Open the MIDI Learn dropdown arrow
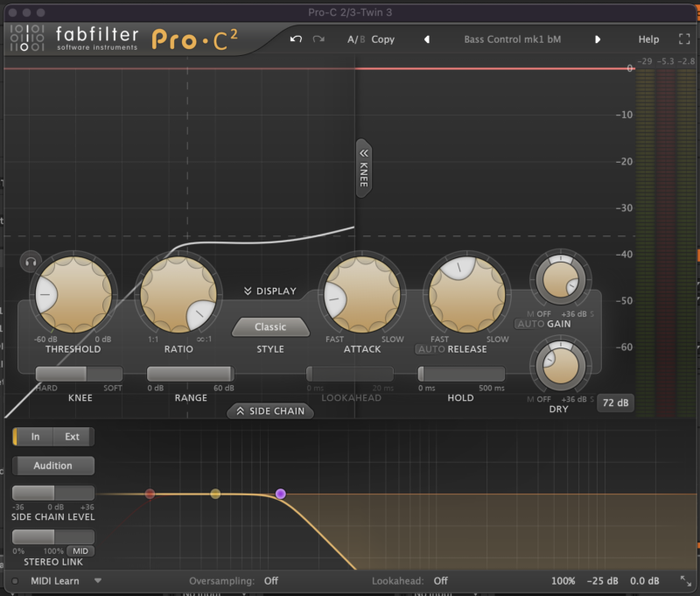The height and width of the screenshot is (596, 700). coord(98,581)
